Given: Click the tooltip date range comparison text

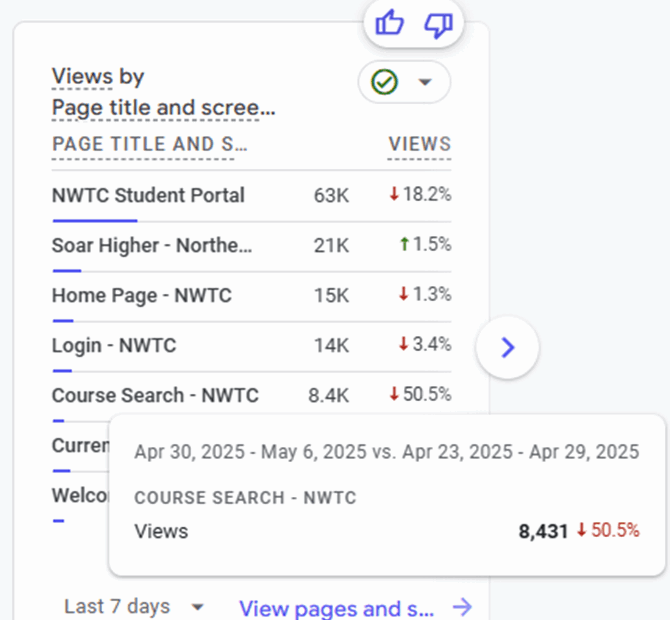Looking at the screenshot, I should point(387,452).
